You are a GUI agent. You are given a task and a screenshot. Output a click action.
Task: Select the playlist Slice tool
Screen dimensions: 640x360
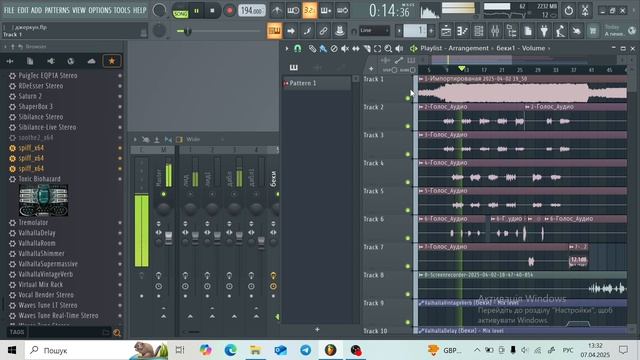pos(367,49)
